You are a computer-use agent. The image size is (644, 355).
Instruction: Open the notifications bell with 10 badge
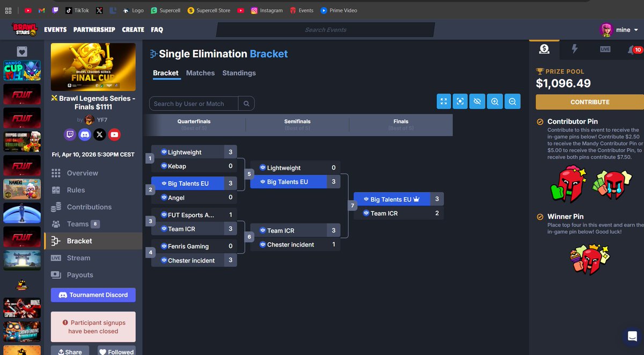[x=634, y=49]
